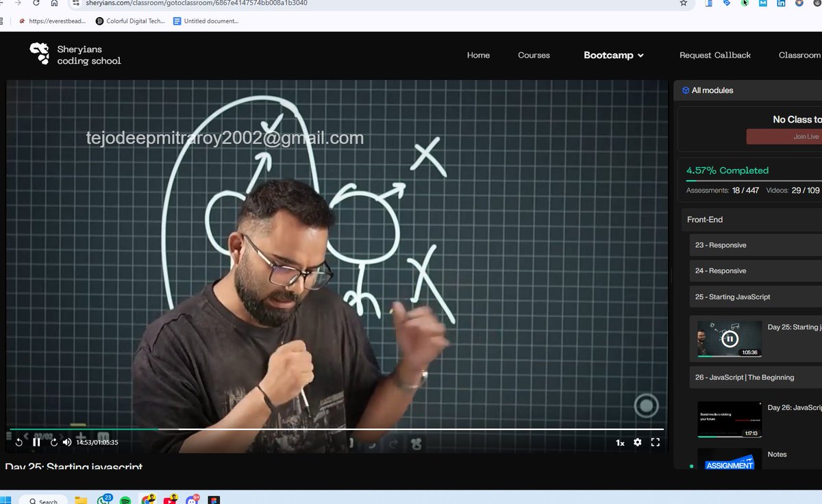Viewport: 822px width, 504px height.
Task: Open the Notes ASSIGNMENT thumbnail
Action: click(x=730, y=459)
